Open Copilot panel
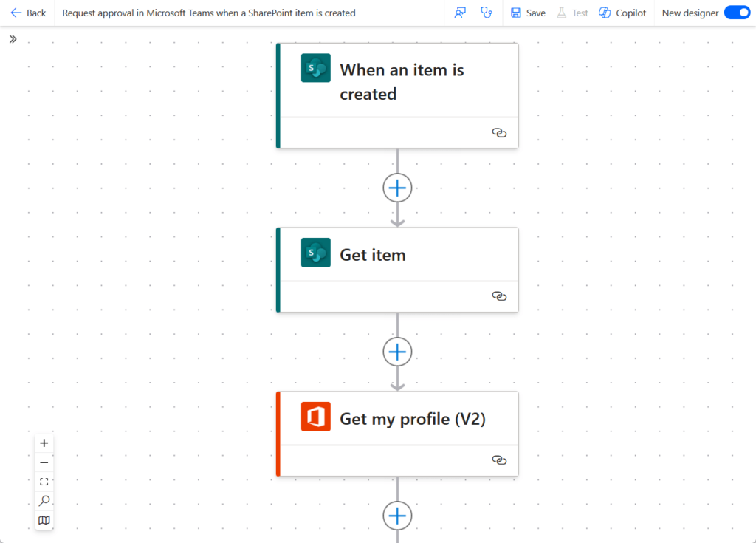Screen dimensions: 756x543 [622, 13]
